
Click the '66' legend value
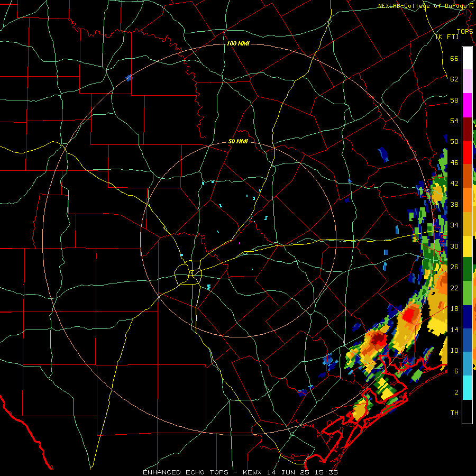[454, 59]
